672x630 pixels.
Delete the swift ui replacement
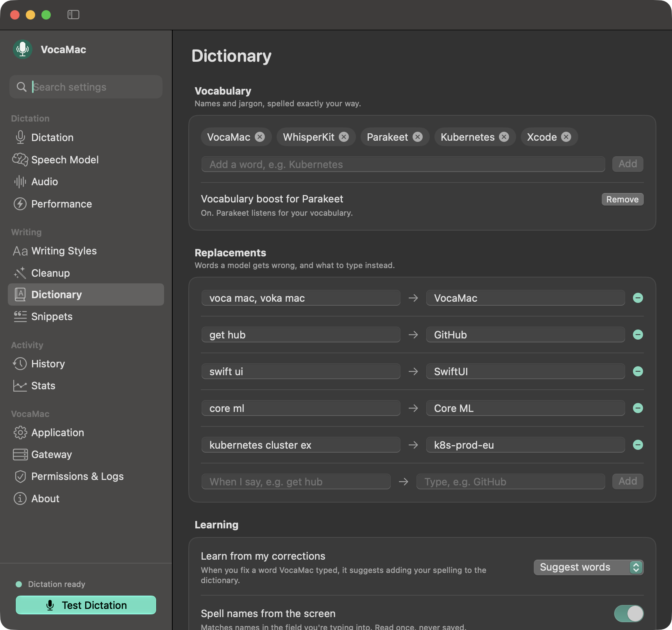click(638, 372)
